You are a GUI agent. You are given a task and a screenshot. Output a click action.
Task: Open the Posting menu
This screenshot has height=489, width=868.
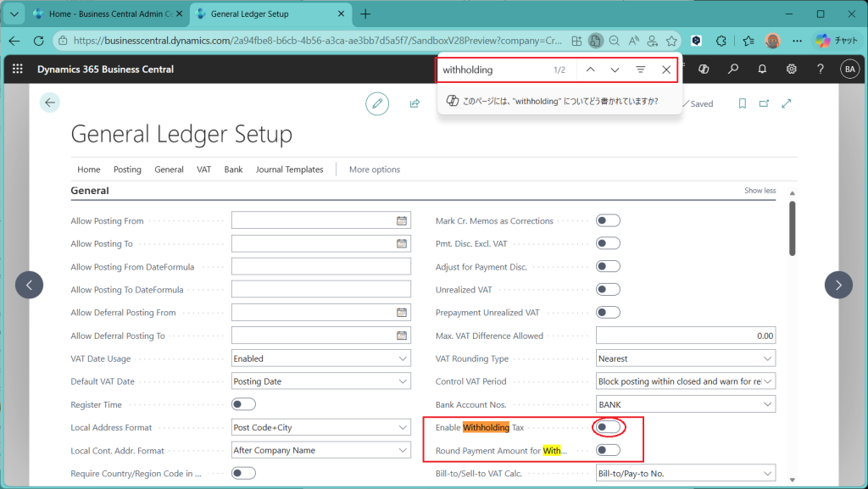point(127,169)
